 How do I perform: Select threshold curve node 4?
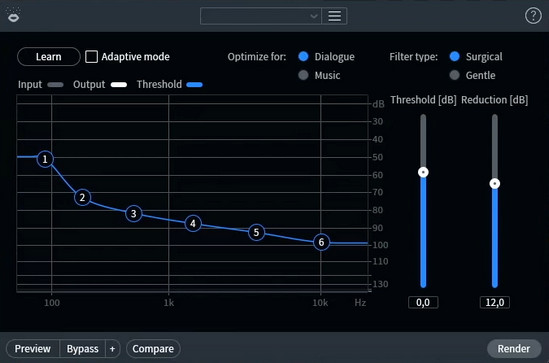193,223
